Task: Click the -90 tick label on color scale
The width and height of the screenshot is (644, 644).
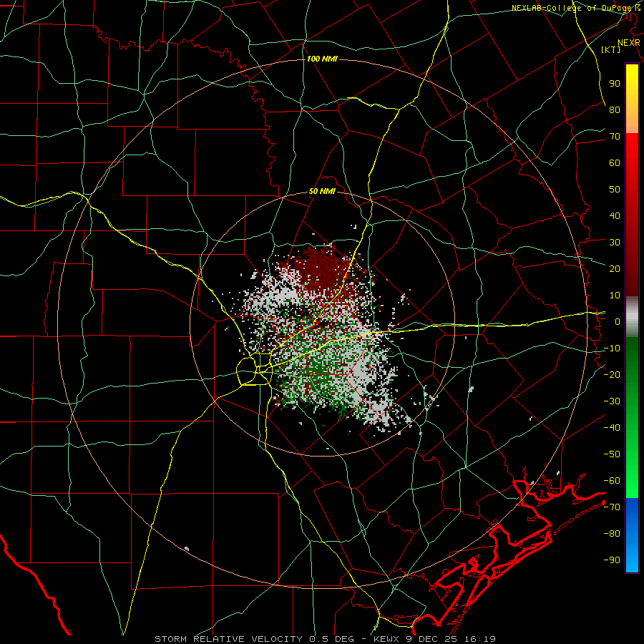Action: pos(612,560)
